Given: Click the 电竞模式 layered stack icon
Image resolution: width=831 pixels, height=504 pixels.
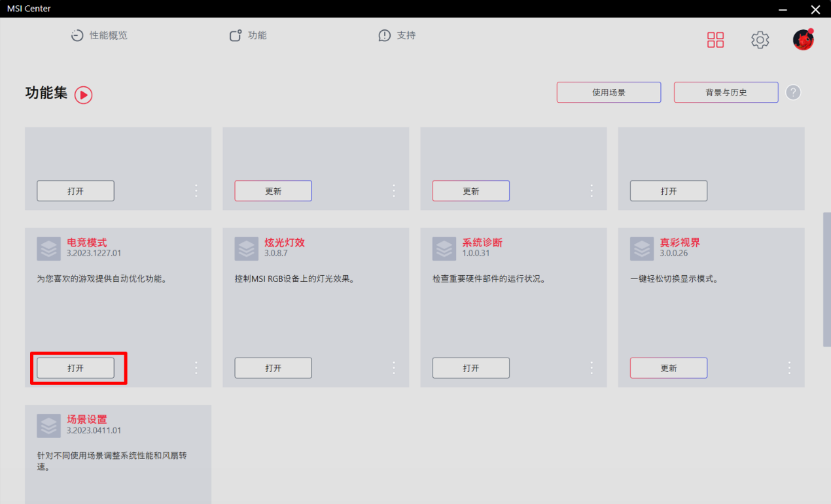Looking at the screenshot, I should coord(49,248).
